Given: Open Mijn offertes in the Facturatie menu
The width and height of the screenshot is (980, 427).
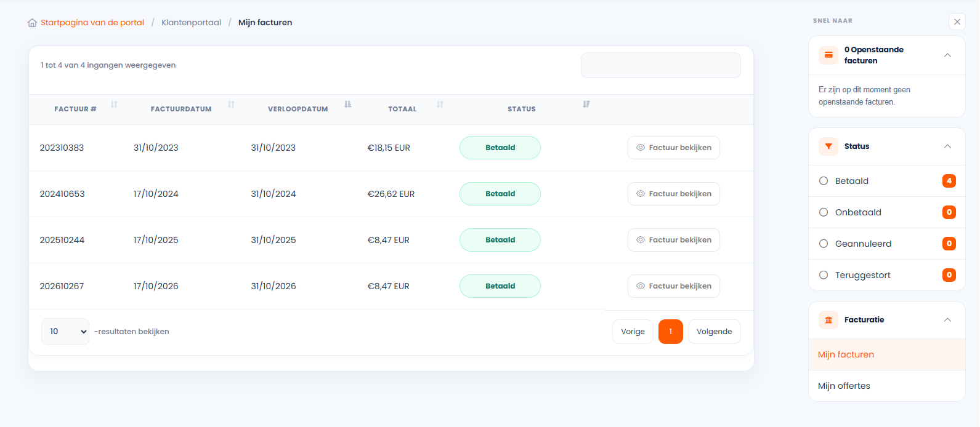Looking at the screenshot, I should (x=887, y=386).
